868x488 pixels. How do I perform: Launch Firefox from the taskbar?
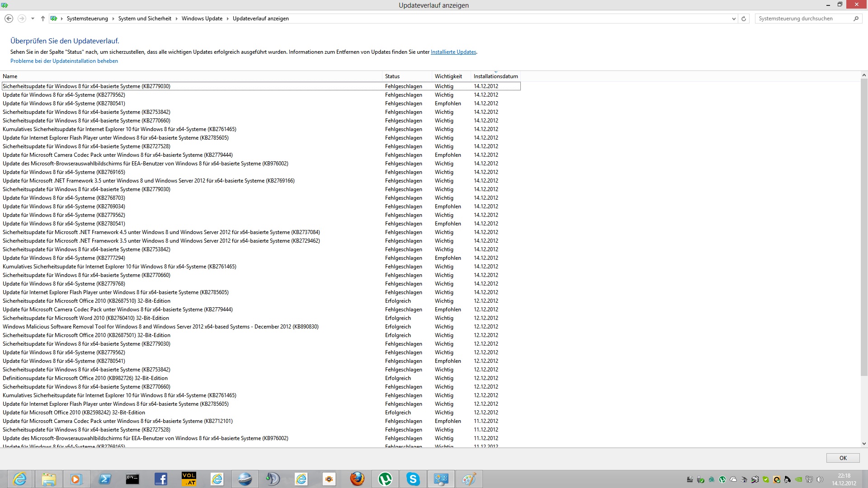point(357,479)
